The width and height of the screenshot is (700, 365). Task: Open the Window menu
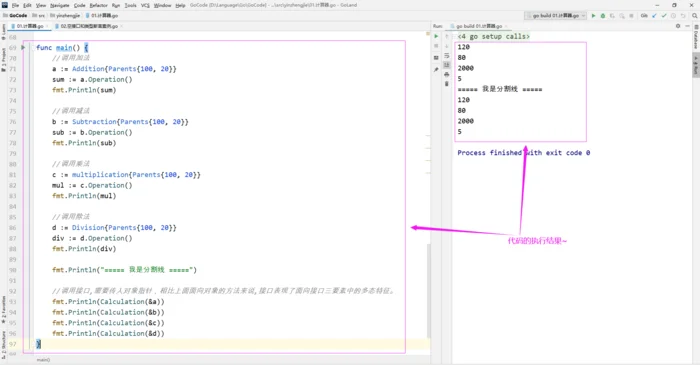pos(162,5)
